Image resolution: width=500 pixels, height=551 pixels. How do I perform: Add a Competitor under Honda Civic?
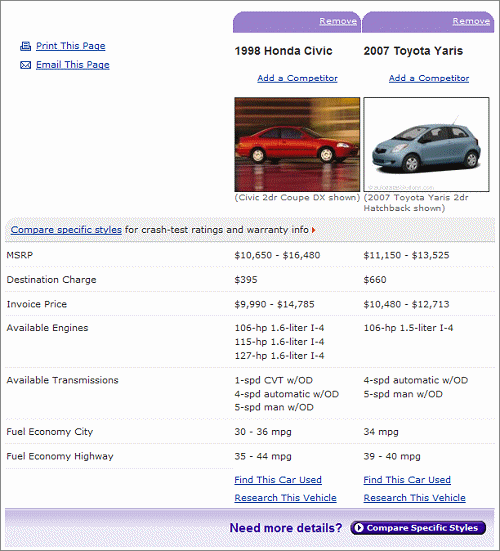coord(297,78)
